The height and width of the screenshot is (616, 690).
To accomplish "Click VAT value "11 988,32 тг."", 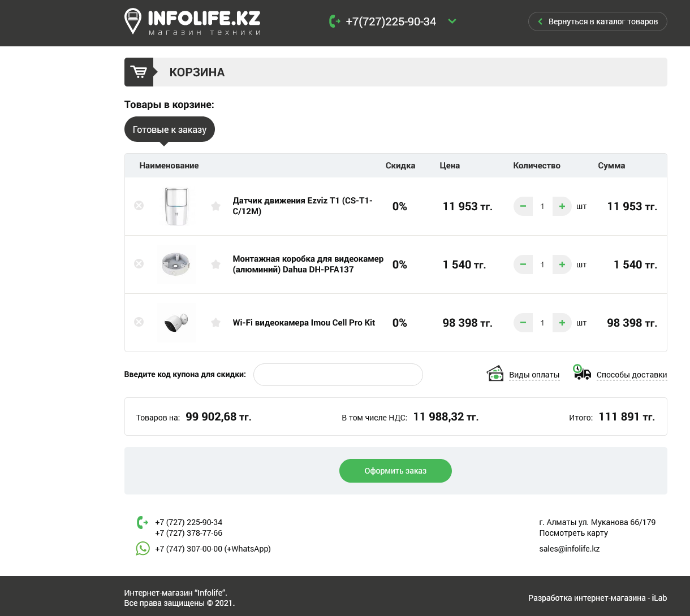I will pyautogui.click(x=446, y=417).
